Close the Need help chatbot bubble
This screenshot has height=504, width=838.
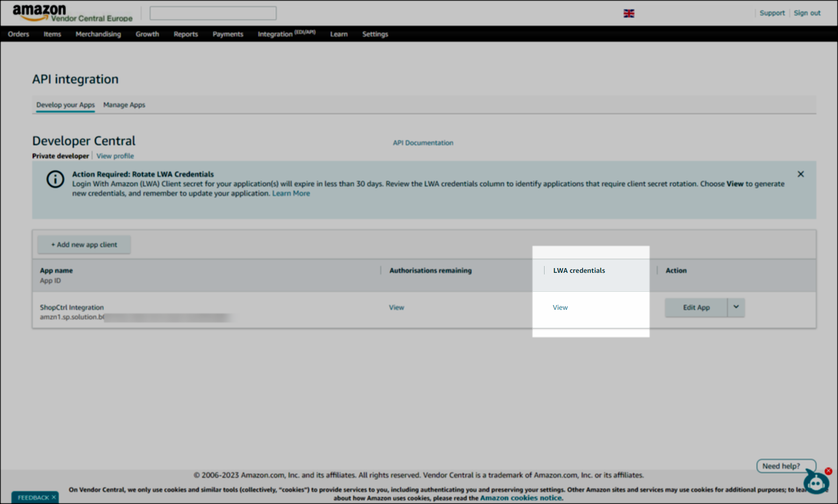click(x=829, y=471)
